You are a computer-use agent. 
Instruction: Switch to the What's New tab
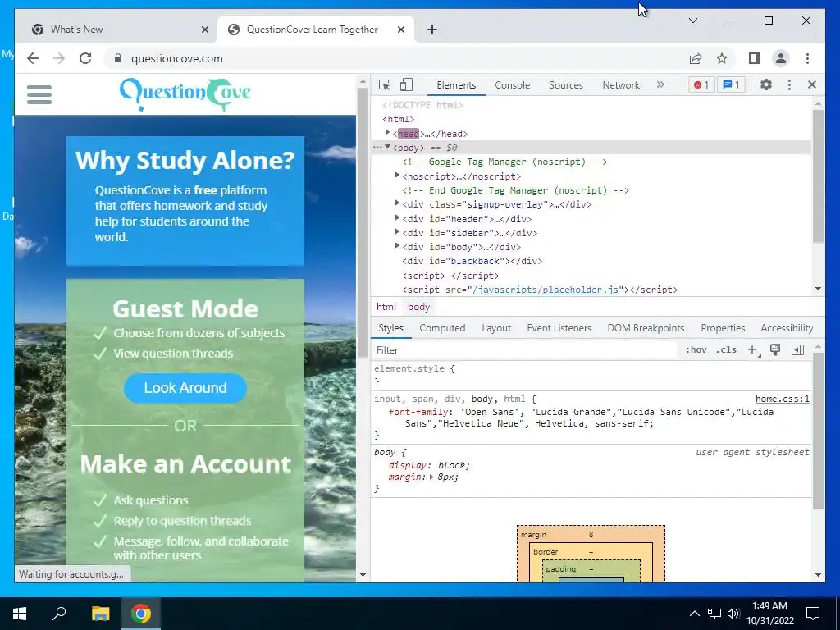(x=119, y=30)
